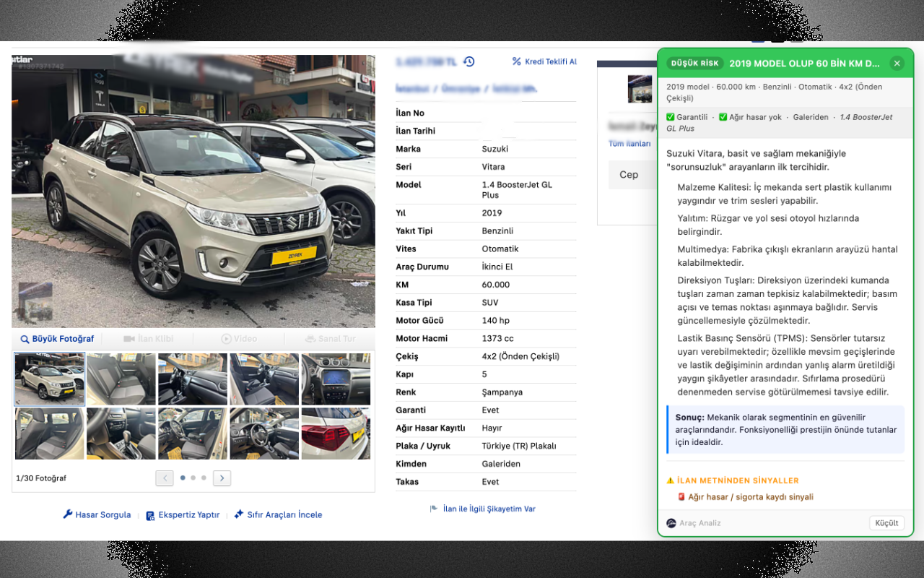Click the flag icon beside Şikayetim Var
Image resolution: width=924 pixels, height=578 pixels.
click(434, 509)
